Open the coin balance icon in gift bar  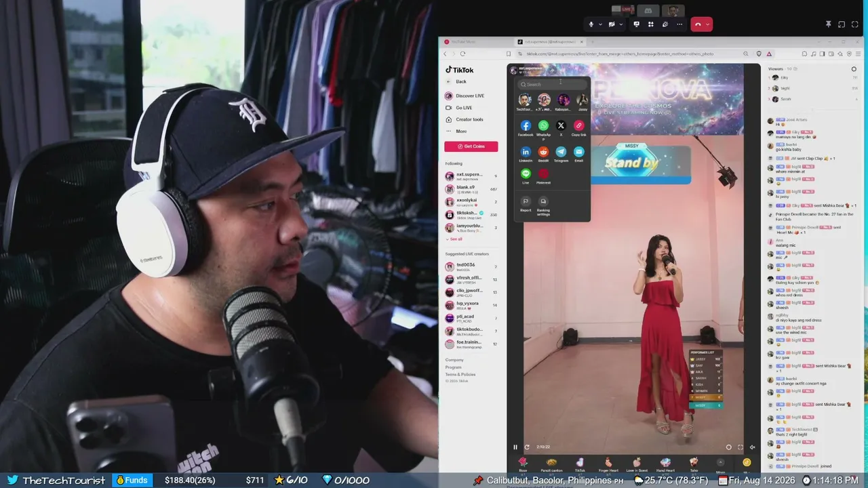point(747,462)
